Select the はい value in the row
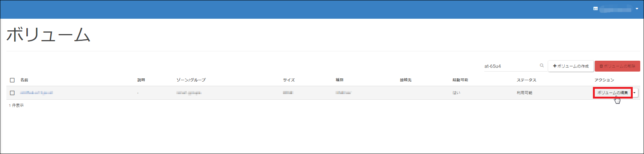Viewport: 644px width, 154px height. [457, 93]
